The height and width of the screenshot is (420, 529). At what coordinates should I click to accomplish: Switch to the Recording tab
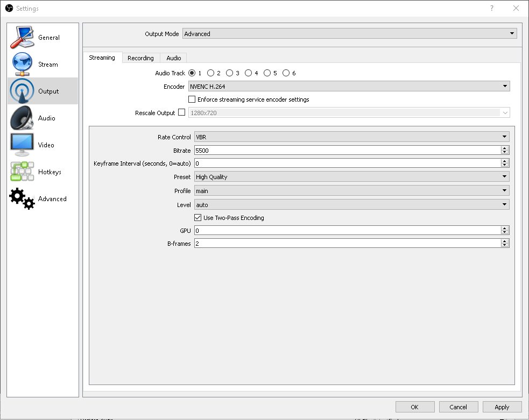coord(140,58)
